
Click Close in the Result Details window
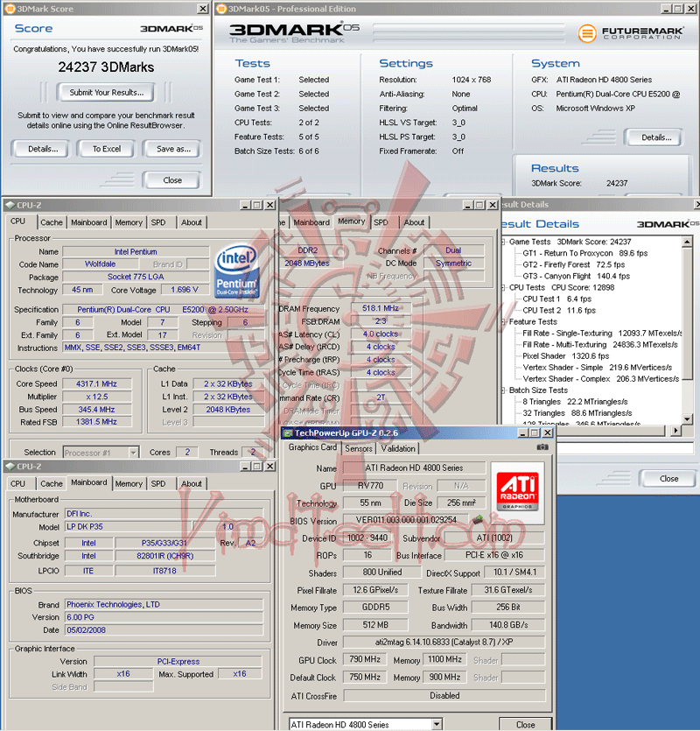coord(668,479)
